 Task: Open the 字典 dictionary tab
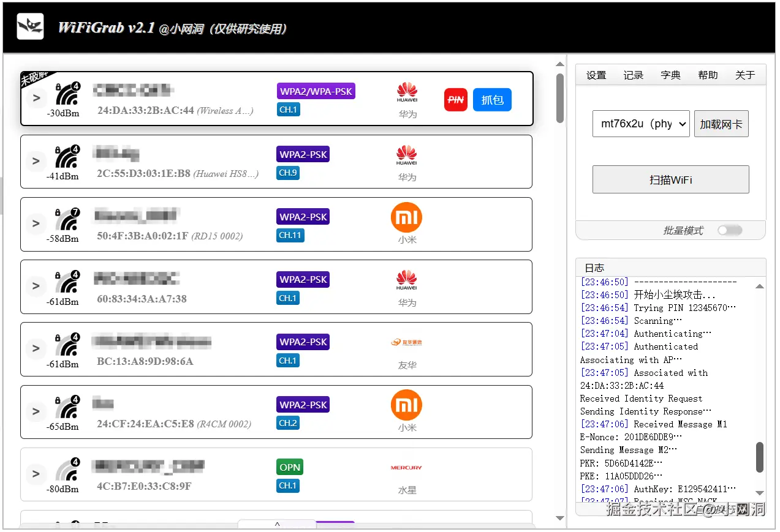(671, 75)
